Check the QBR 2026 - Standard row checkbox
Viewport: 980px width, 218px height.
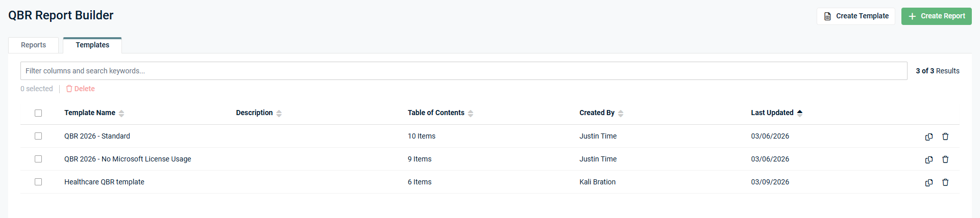[x=38, y=136]
